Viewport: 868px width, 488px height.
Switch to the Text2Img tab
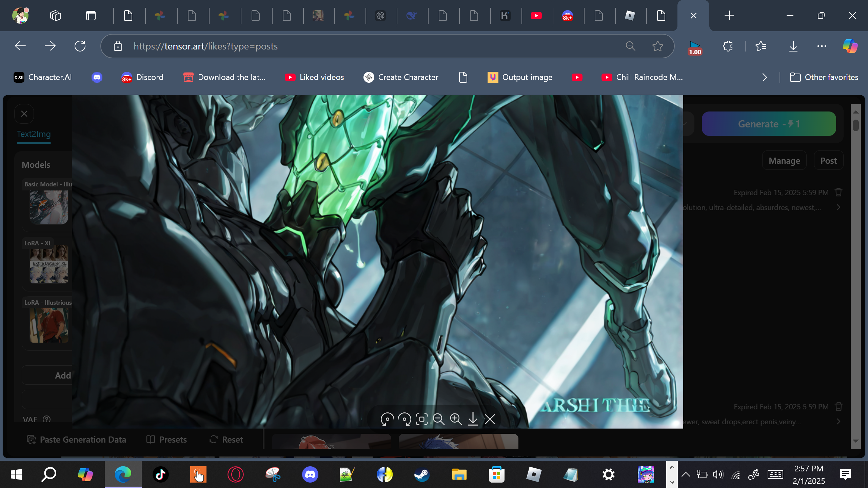pos(34,134)
